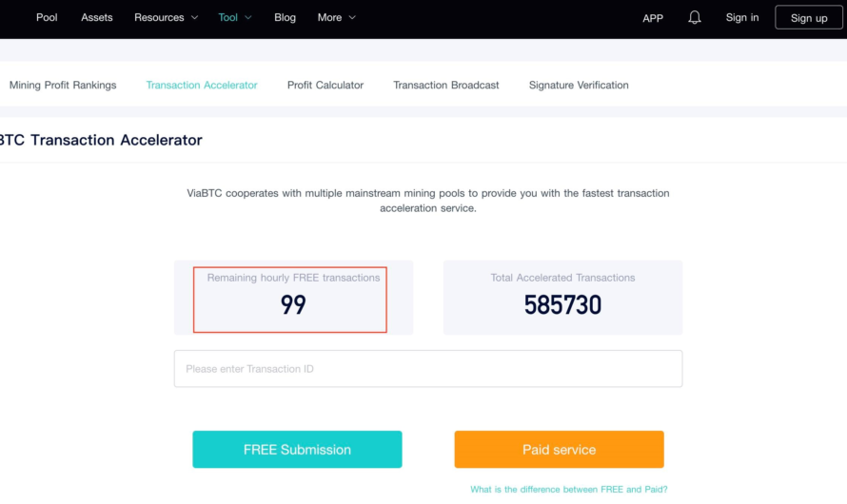Click the Total Accelerated Transactions label

(x=562, y=278)
